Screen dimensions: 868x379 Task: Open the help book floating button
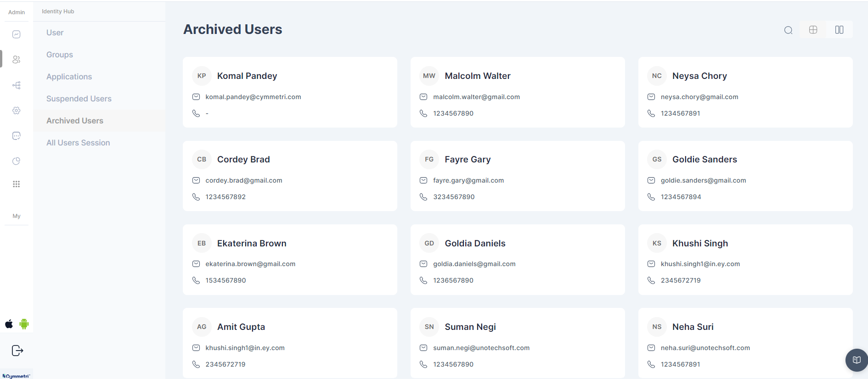click(857, 360)
